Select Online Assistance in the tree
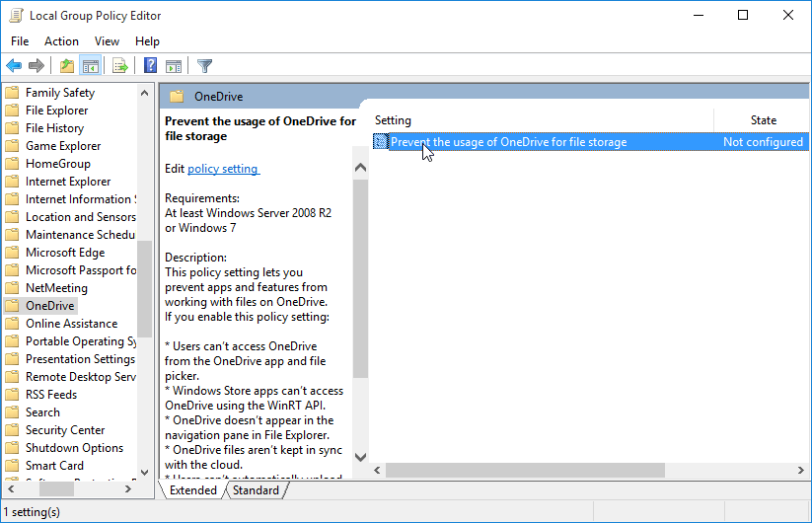The image size is (812, 523). 71,324
